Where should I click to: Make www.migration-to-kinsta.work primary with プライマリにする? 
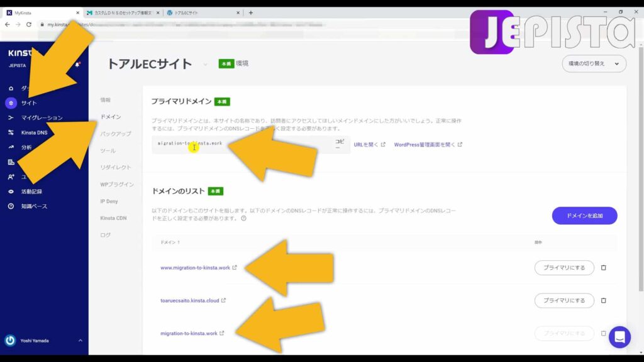click(x=563, y=267)
